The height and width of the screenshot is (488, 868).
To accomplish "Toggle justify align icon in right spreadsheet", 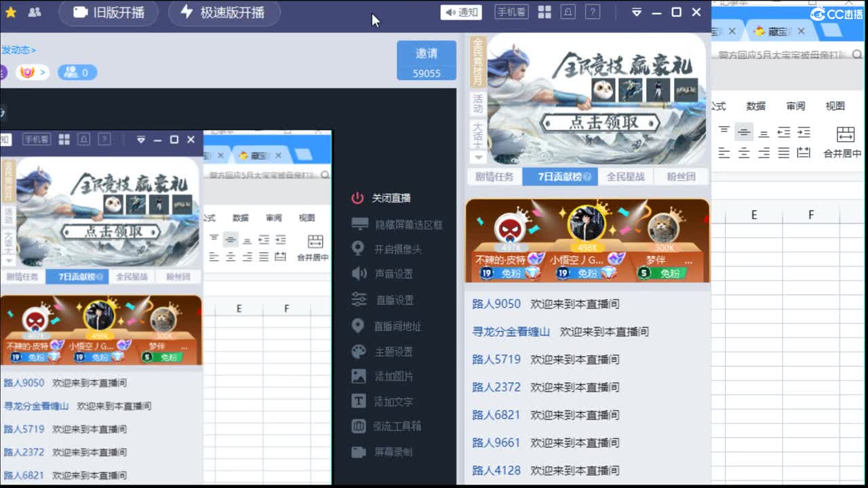I will (x=784, y=152).
